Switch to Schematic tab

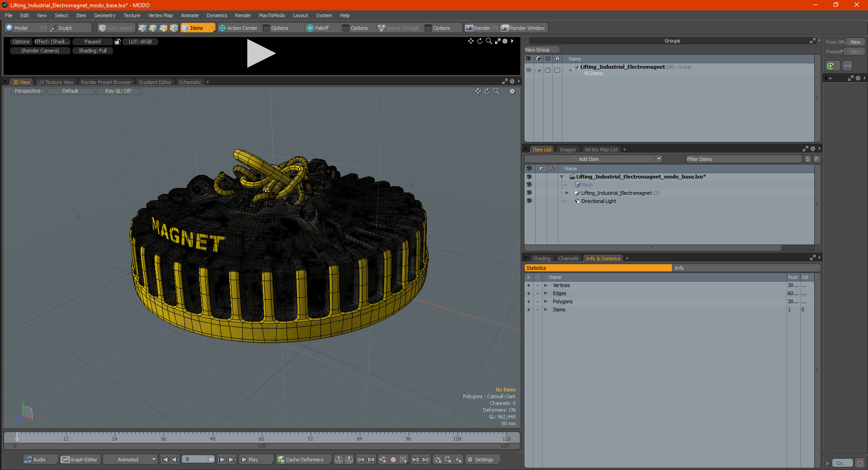tap(190, 82)
